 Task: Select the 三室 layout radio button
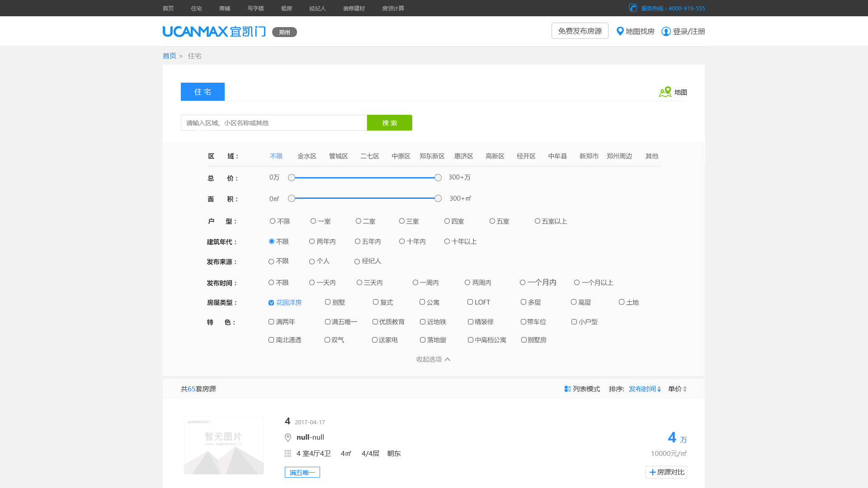402,221
